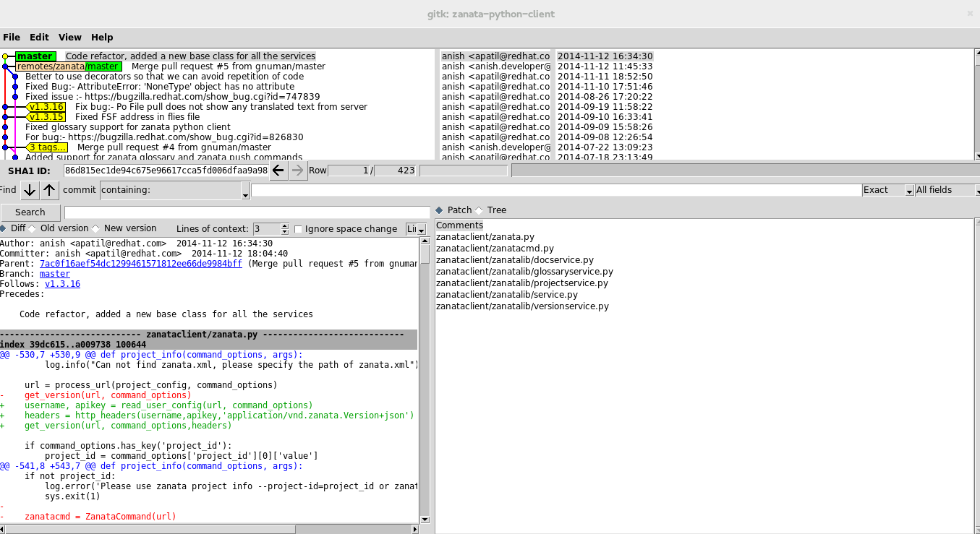This screenshot has height=534, width=980.
Task: Find next commit with down arrow
Action: [29, 190]
